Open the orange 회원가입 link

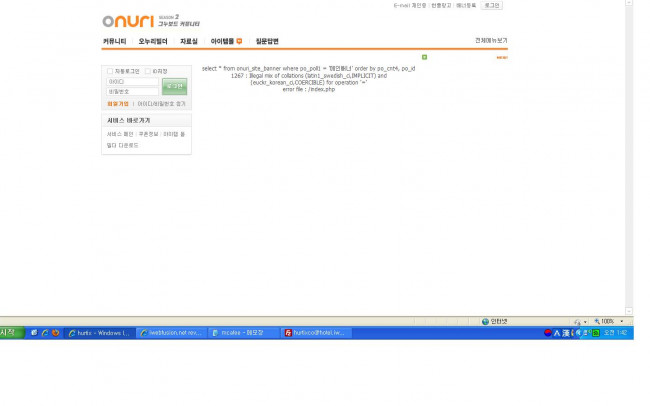(118, 104)
